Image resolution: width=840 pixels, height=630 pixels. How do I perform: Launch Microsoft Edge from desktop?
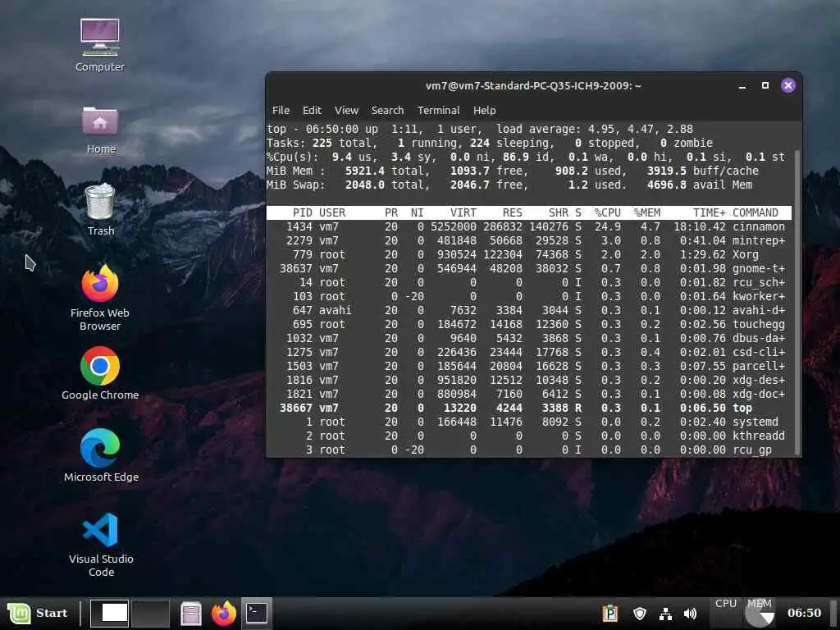100,455
